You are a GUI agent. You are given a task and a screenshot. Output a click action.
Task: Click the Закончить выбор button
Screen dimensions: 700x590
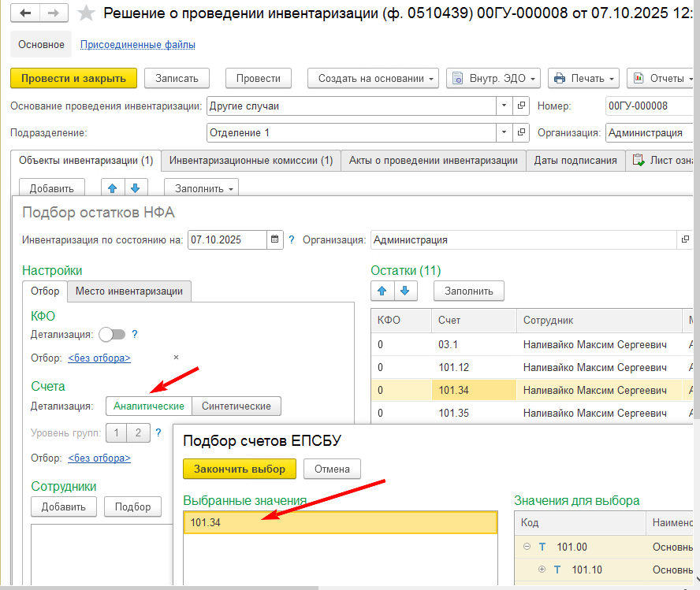[x=239, y=469]
